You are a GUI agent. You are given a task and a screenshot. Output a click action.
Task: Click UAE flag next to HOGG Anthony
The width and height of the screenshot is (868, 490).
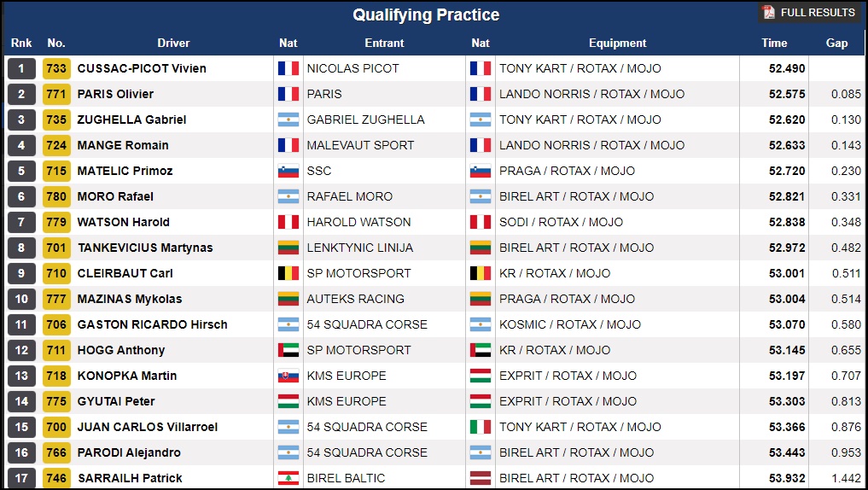[x=288, y=350]
